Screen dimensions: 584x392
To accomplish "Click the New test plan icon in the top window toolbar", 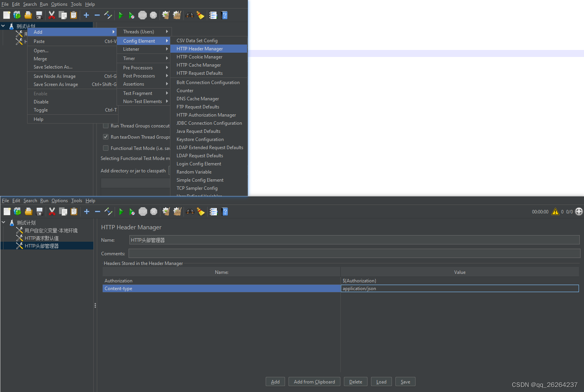I will pos(7,15).
